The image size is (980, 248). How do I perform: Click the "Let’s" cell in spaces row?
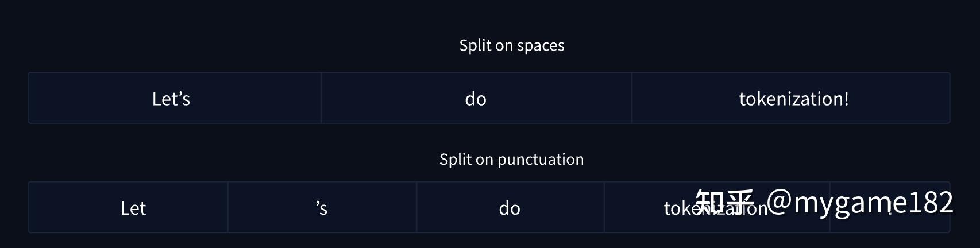tap(171, 99)
